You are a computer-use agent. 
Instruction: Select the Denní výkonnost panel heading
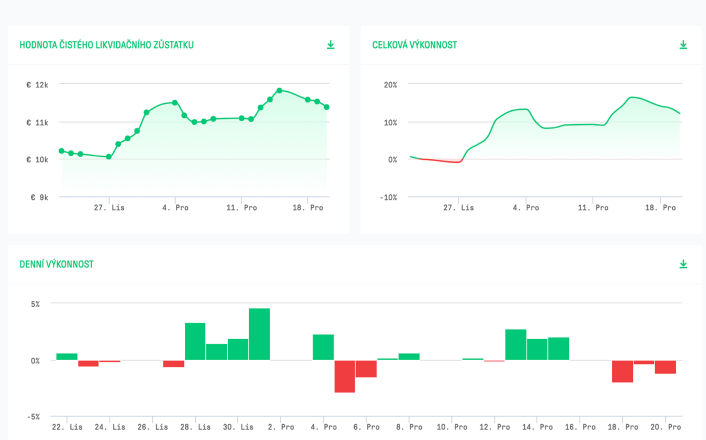pyautogui.click(x=56, y=264)
